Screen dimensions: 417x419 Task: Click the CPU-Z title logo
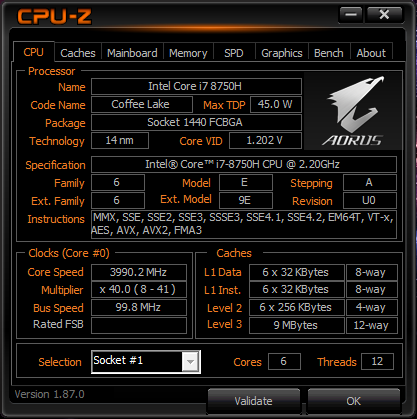coord(54,16)
